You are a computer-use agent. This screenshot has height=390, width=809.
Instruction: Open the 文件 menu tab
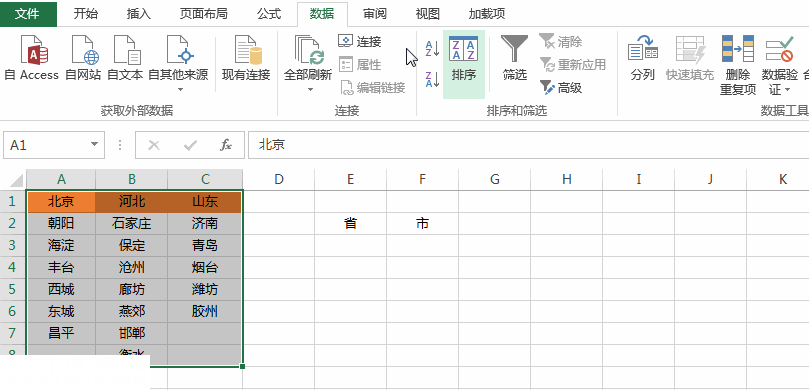(28, 14)
